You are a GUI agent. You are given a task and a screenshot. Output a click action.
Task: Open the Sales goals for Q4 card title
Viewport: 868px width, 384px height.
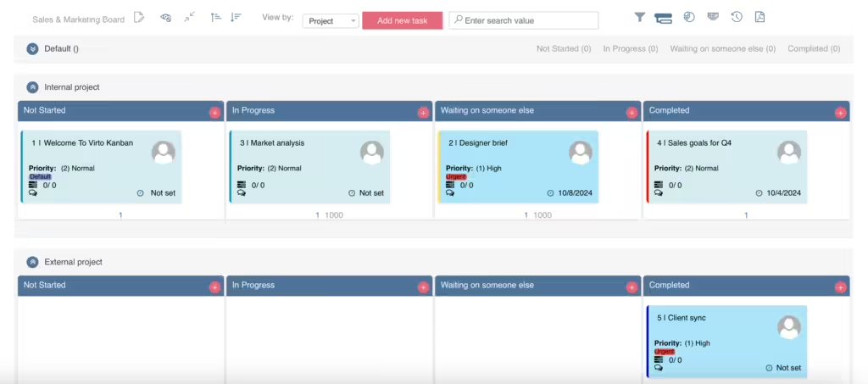pos(694,142)
